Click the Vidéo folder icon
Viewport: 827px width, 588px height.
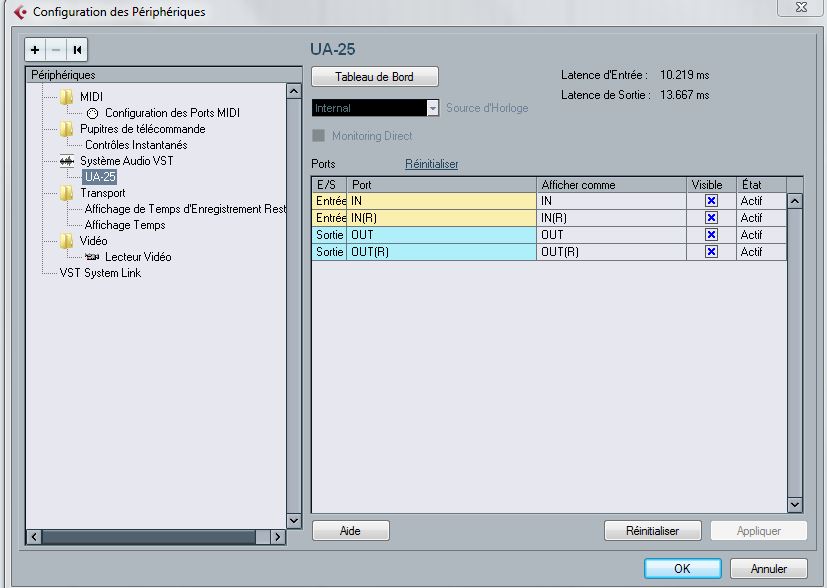coord(66,241)
